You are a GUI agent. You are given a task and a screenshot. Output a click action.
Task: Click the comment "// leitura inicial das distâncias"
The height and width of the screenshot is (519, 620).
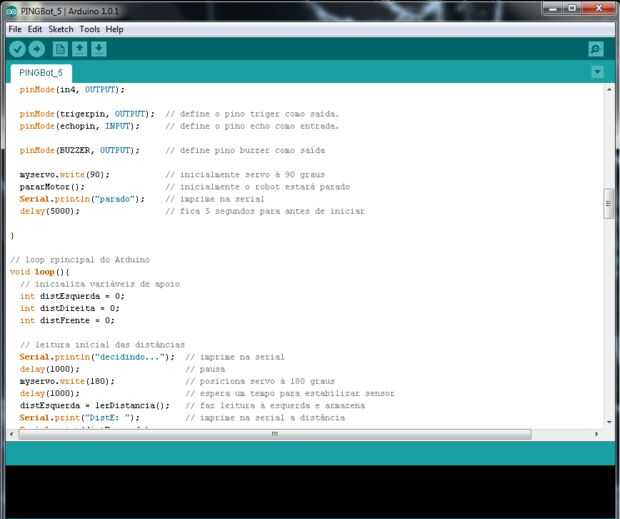point(102,345)
